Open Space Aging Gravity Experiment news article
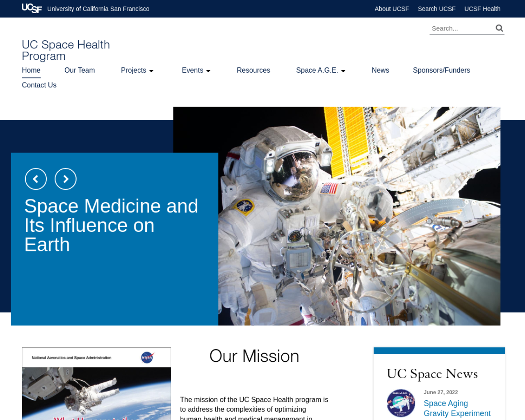 click(x=457, y=409)
